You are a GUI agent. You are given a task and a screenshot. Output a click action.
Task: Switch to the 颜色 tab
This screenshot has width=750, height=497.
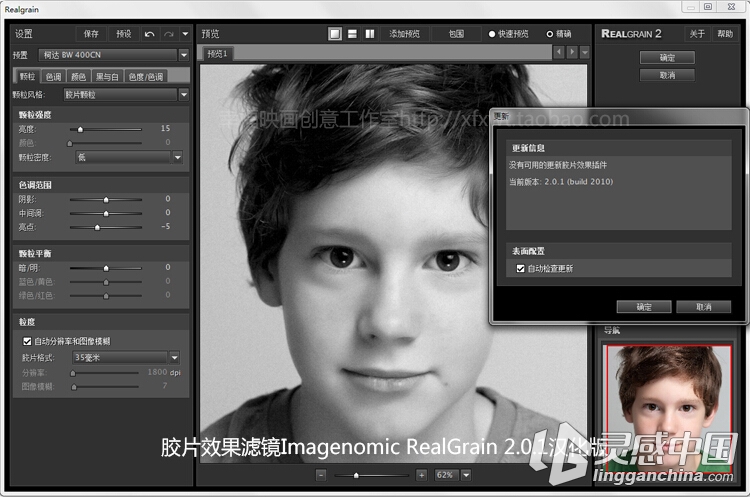tap(78, 77)
